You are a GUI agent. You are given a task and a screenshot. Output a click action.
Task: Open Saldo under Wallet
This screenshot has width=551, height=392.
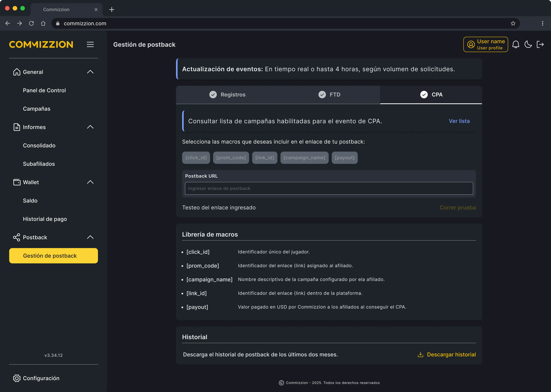coord(30,201)
